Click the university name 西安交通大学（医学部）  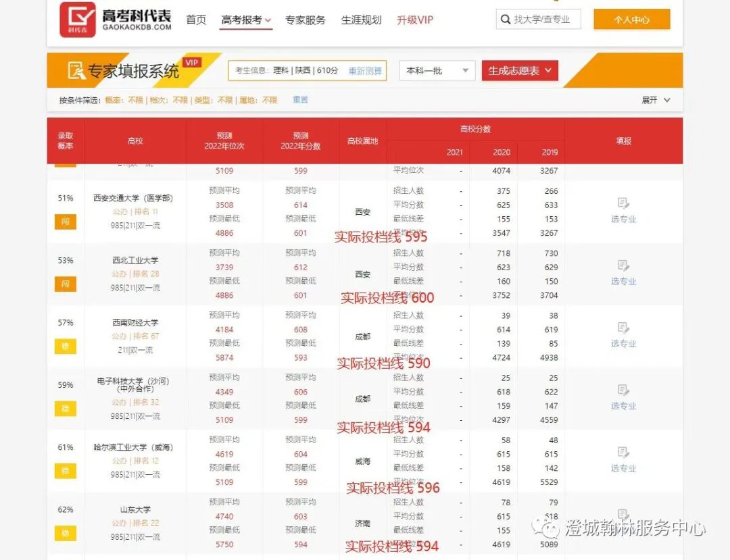click(133, 198)
